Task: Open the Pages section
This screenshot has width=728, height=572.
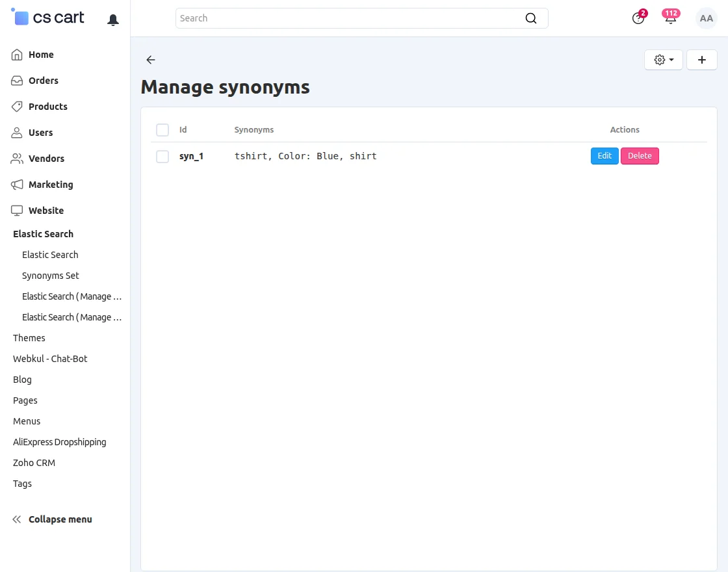Action: pos(25,400)
